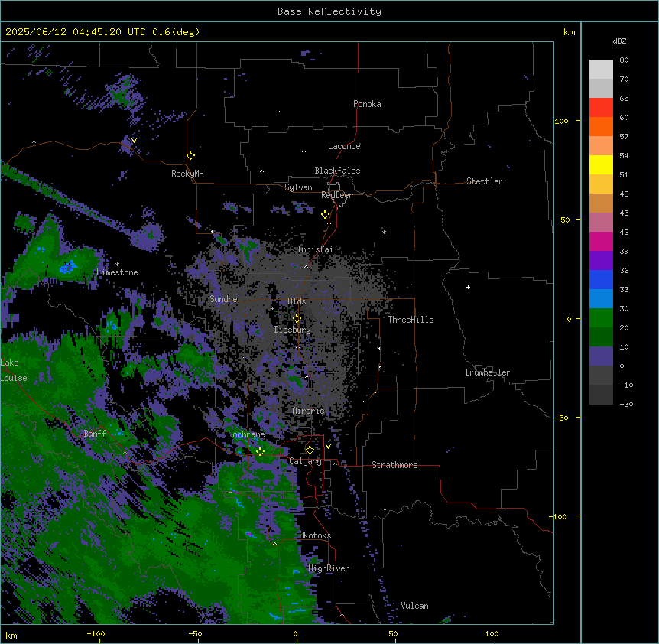Select the bright yellow swatch in dBZ legend

pyautogui.click(x=601, y=164)
